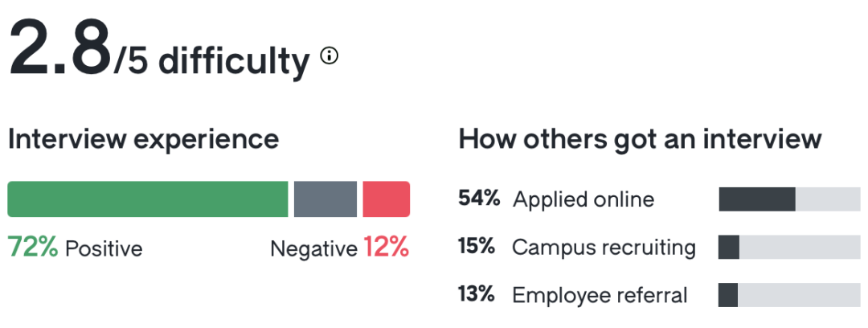This screenshot has width=868, height=328.
Task: Click the gray neutral bar segment
Action: [325, 199]
